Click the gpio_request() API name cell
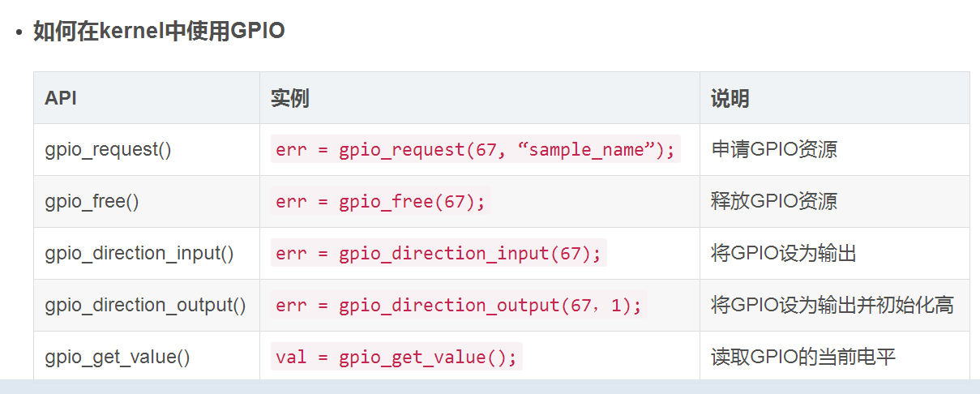This screenshot has height=394, width=980. (x=108, y=150)
